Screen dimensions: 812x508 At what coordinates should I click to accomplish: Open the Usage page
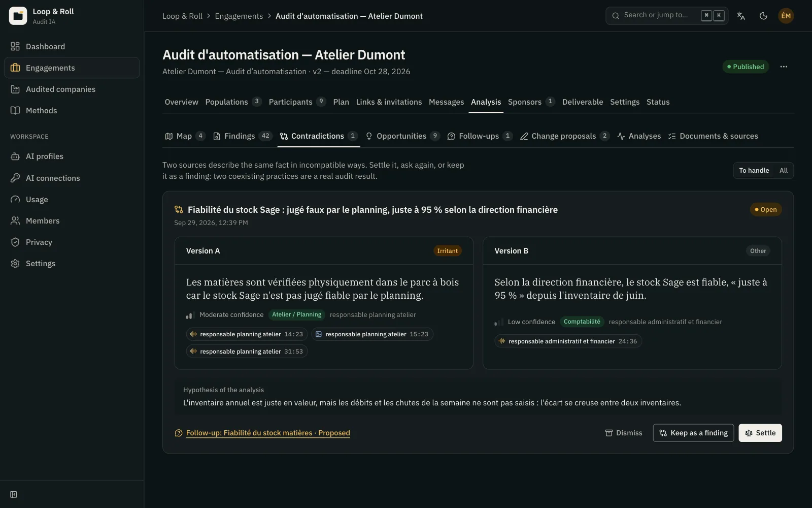point(72,199)
